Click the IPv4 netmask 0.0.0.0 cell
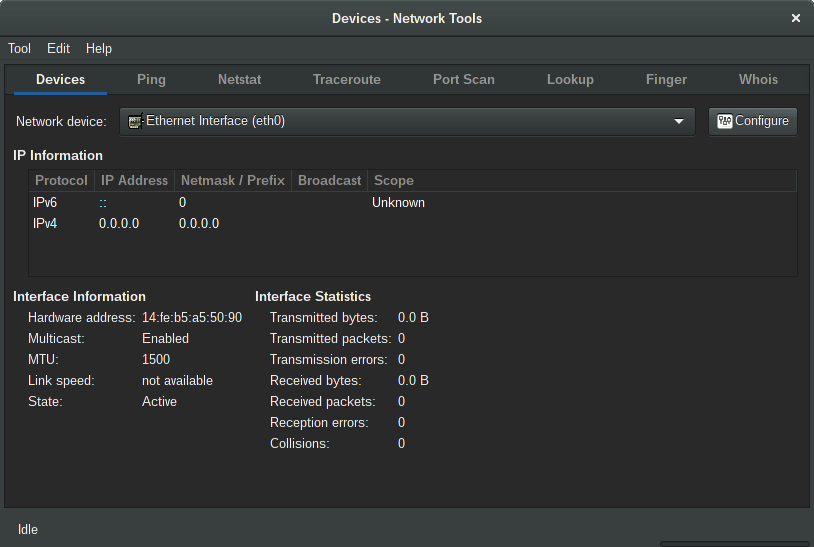The image size is (814, 547). point(199,224)
